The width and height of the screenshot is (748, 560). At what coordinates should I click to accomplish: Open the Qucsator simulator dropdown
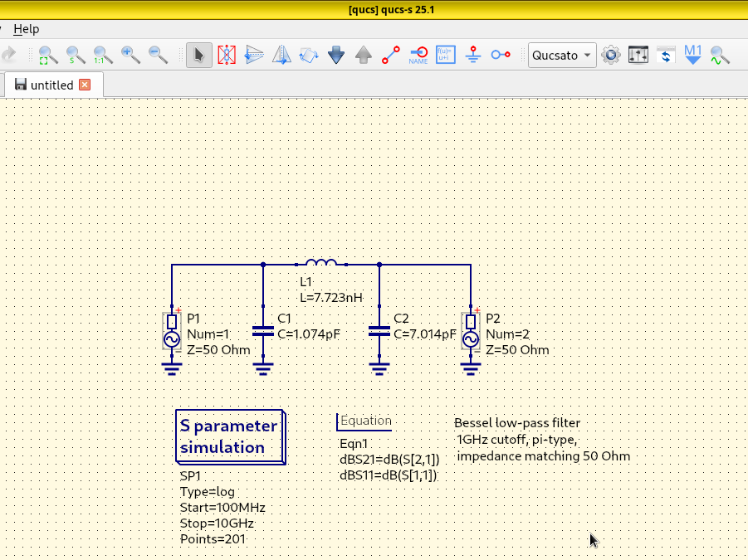point(563,56)
